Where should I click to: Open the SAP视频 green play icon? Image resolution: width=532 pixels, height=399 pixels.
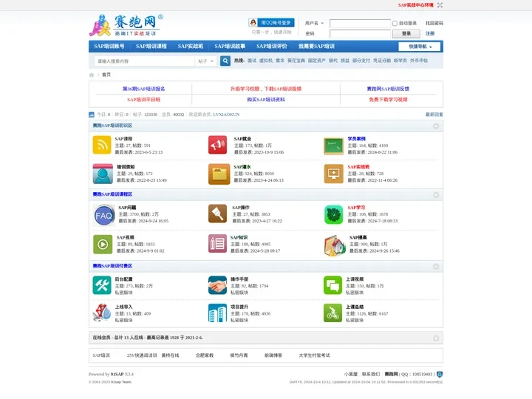pyautogui.click(x=103, y=245)
